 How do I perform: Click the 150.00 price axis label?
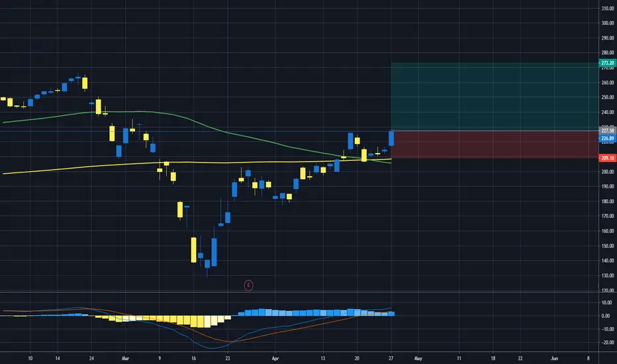(608, 246)
